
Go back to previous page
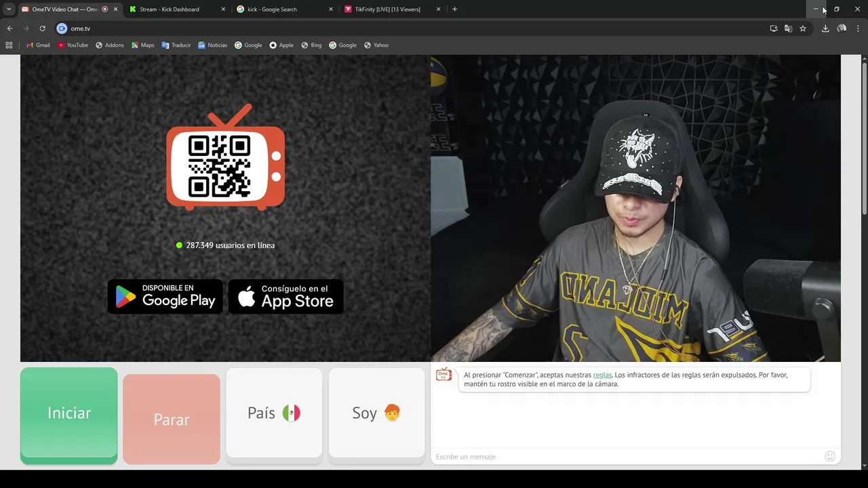9,28
